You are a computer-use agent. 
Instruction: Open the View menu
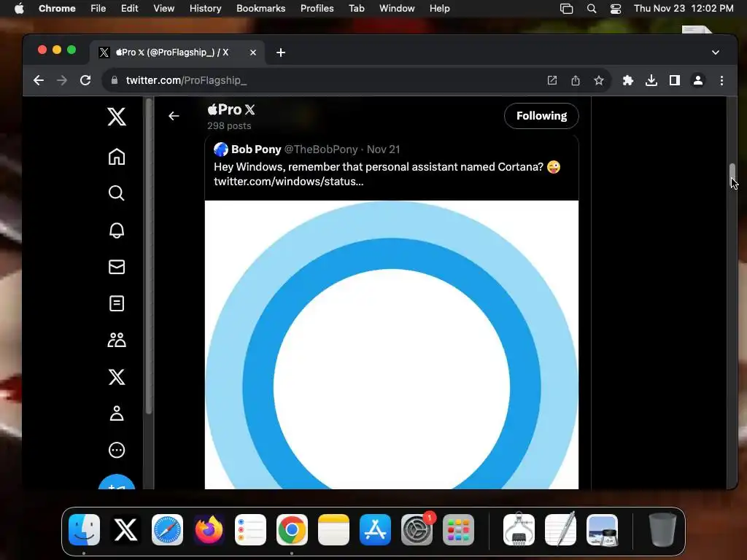163,8
